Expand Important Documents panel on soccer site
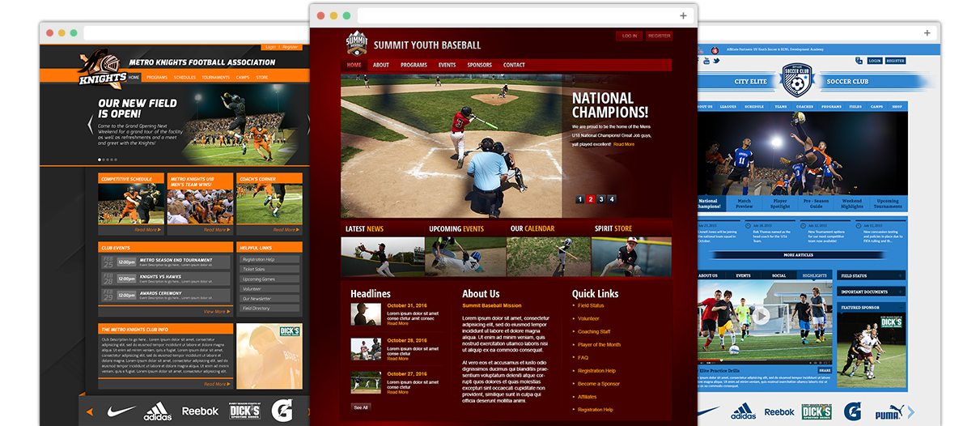 tap(872, 292)
